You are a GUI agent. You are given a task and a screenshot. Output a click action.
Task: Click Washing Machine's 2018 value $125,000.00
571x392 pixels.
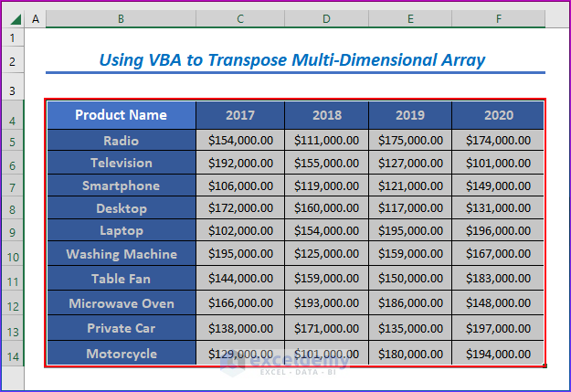327,253
